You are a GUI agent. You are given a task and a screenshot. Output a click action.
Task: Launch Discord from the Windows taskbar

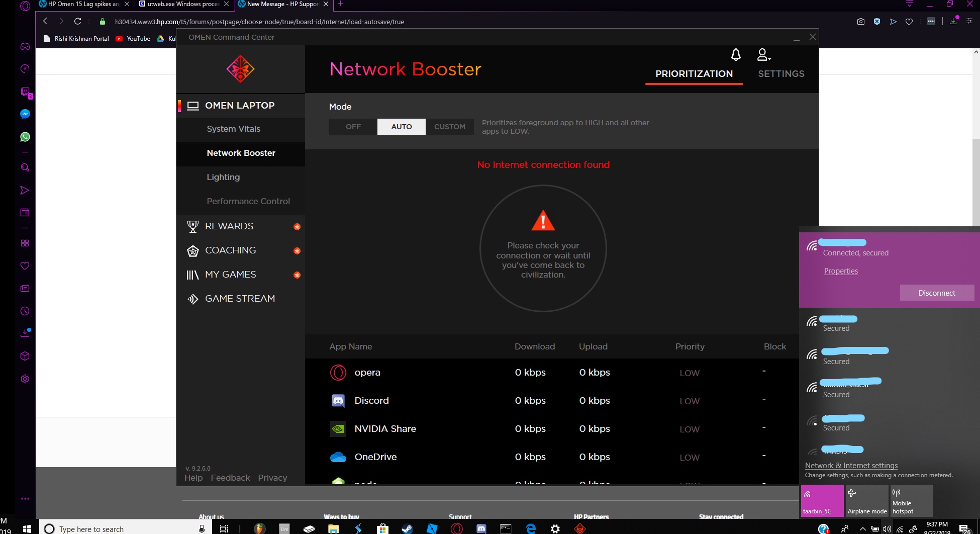(481, 528)
